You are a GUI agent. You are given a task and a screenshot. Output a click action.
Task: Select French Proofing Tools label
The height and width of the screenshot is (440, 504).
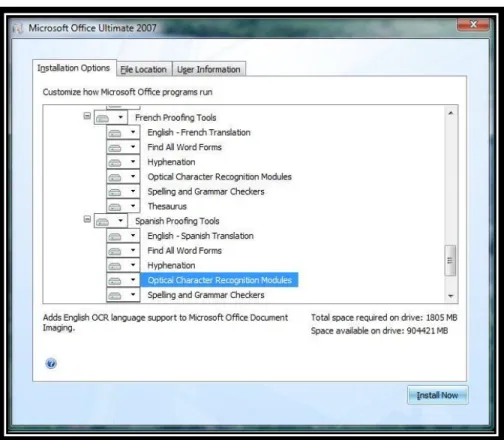point(176,118)
